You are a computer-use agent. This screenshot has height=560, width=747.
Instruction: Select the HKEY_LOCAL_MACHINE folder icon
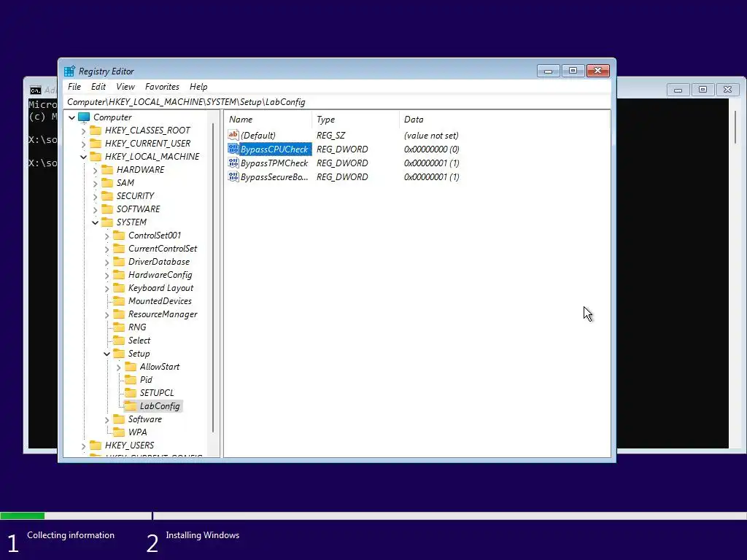point(96,156)
